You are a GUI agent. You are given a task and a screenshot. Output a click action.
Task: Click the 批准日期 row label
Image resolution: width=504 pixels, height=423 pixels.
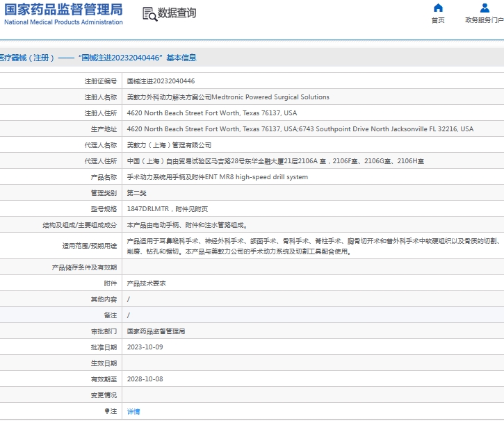coord(104,347)
